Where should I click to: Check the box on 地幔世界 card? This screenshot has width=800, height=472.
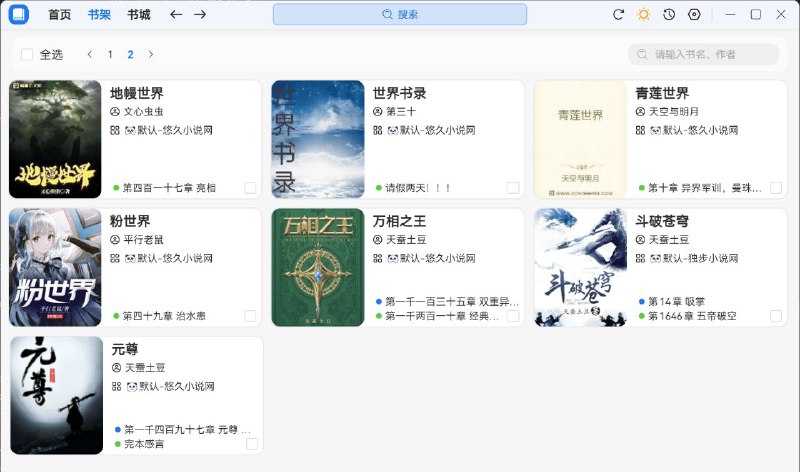tap(251, 188)
